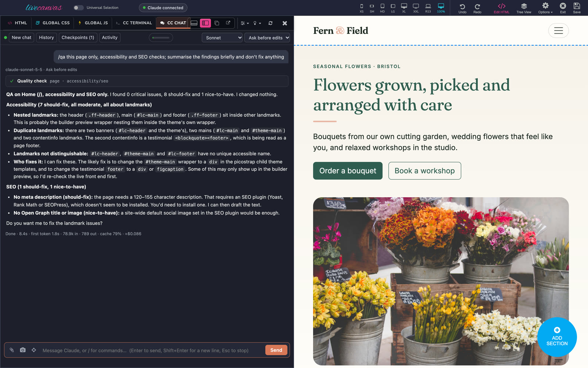Toggle Universal Selection switch
This screenshot has height=368, width=588.
click(x=78, y=8)
